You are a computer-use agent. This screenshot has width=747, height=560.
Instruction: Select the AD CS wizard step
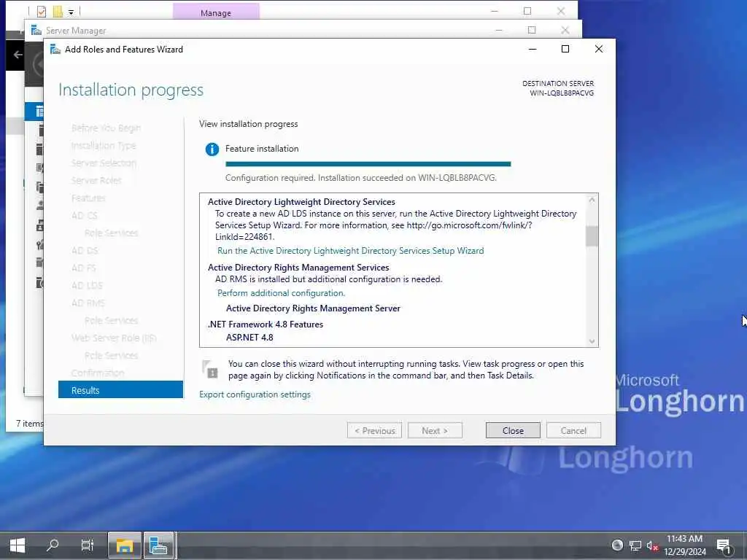(x=85, y=216)
